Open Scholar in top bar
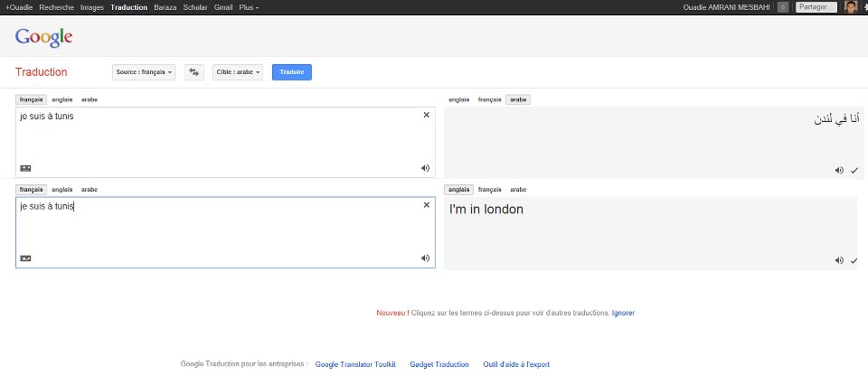Image resolution: width=868 pixels, height=385 pixels. pyautogui.click(x=195, y=7)
